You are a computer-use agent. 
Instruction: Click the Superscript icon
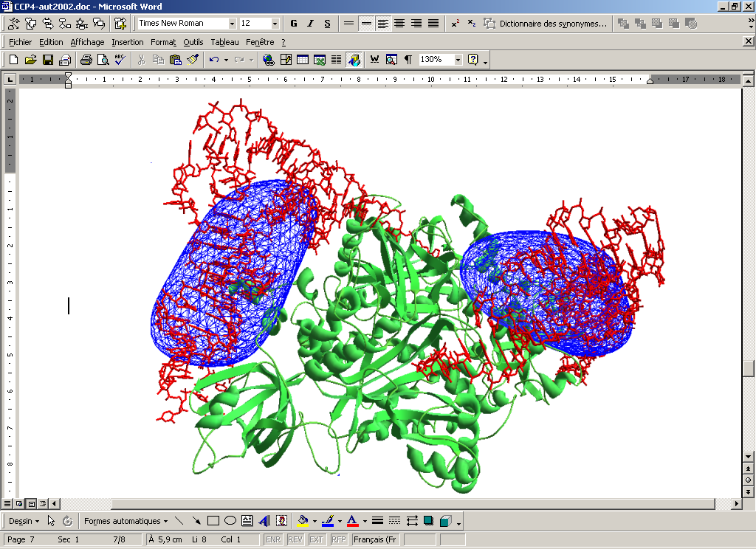point(455,24)
